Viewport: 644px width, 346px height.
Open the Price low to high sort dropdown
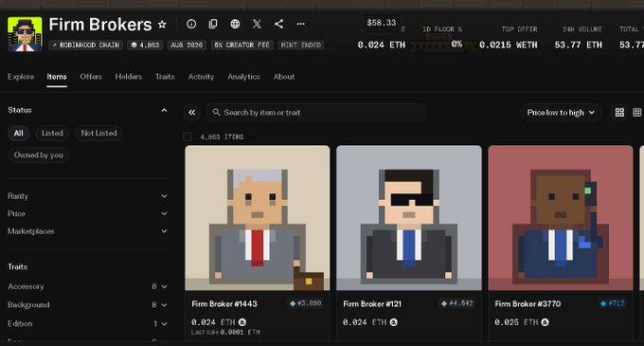561,113
